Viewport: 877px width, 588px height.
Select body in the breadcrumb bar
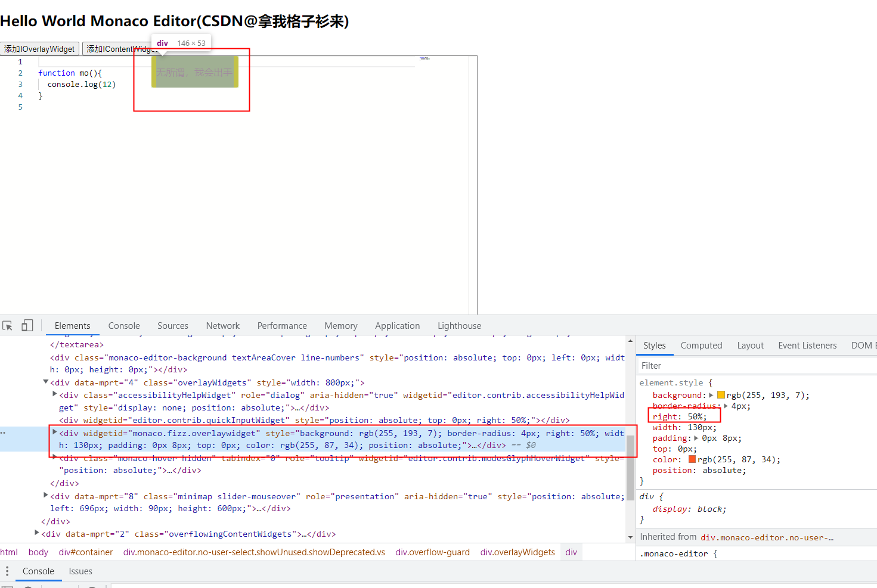[x=38, y=552]
